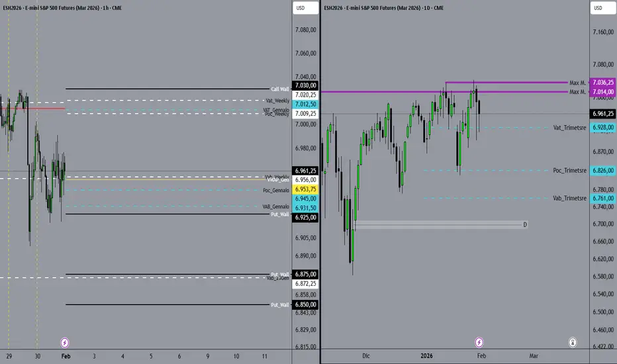Click the lightning event icon on the daily chart
This screenshot has width=617, height=364.
[479, 342]
